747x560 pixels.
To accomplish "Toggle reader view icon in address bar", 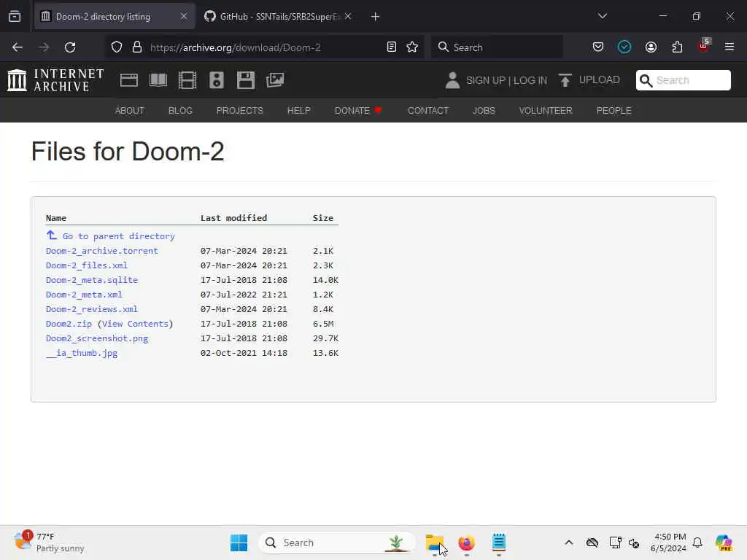I will tap(392, 47).
